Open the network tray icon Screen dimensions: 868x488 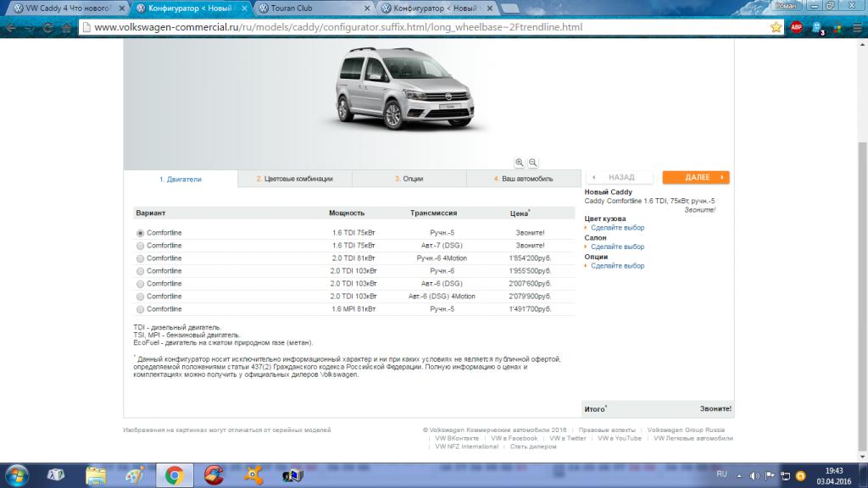coord(785,476)
